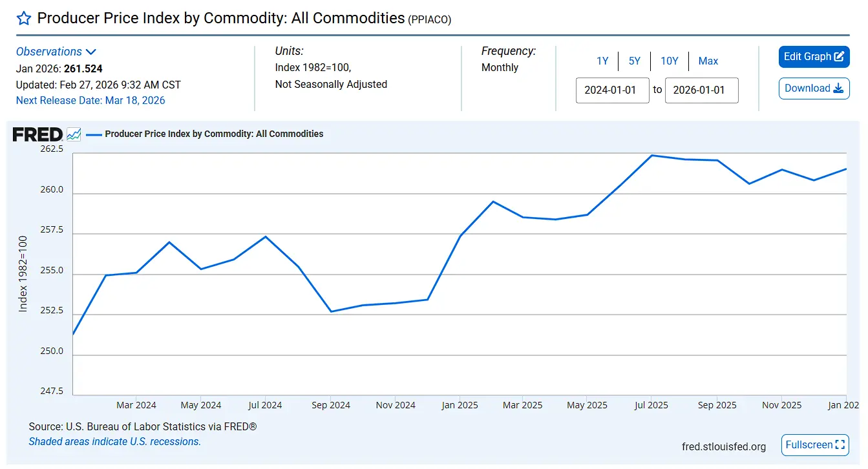Open the Edit Graph panel

814,57
